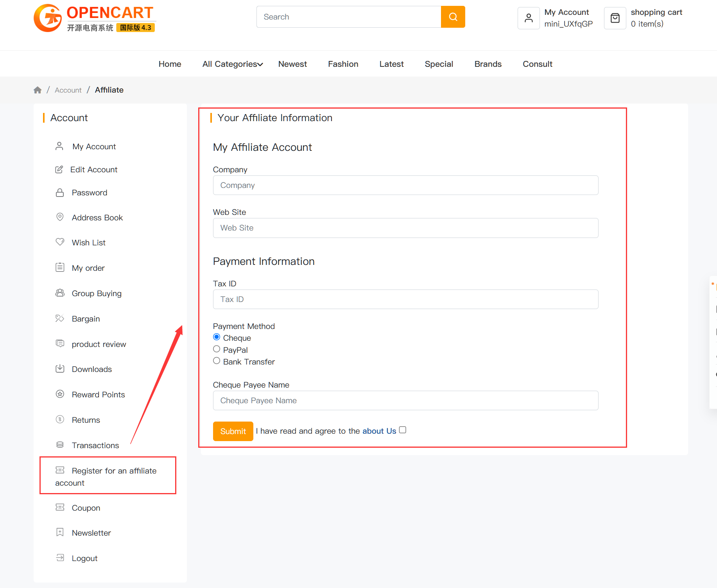Screen dimensions: 717x588
Task: Click the Address Book location pin icon
Action: tap(60, 217)
